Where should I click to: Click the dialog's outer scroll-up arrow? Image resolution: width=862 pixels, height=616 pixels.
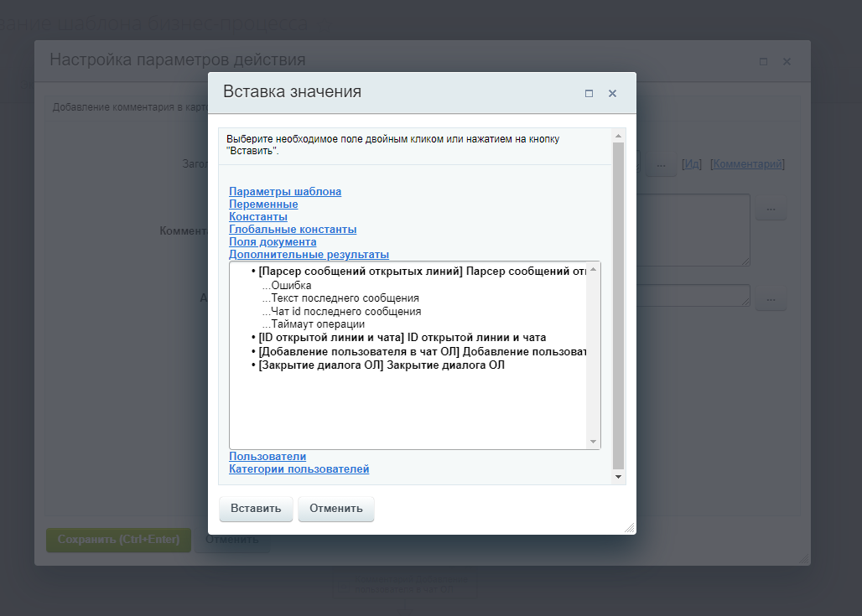click(x=619, y=136)
